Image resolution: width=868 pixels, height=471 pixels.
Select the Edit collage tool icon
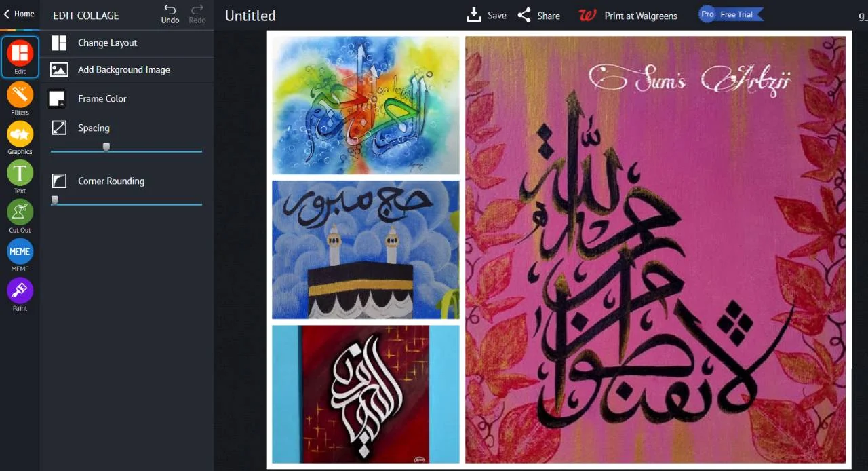coord(20,54)
